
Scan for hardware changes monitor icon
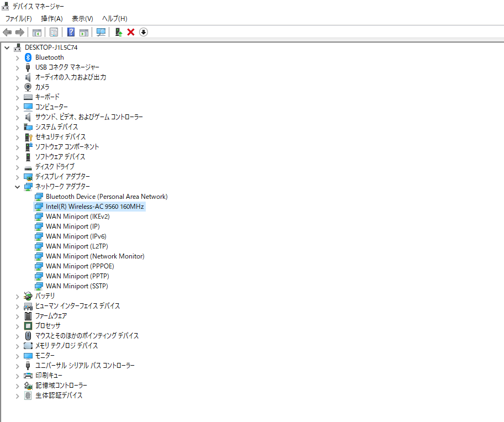tap(101, 32)
